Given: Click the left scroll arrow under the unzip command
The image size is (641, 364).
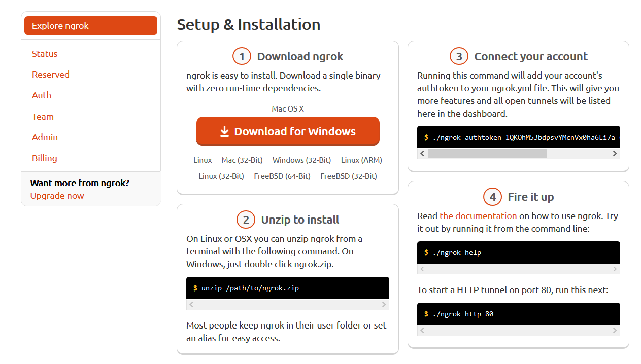Looking at the screenshot, I should (191, 304).
